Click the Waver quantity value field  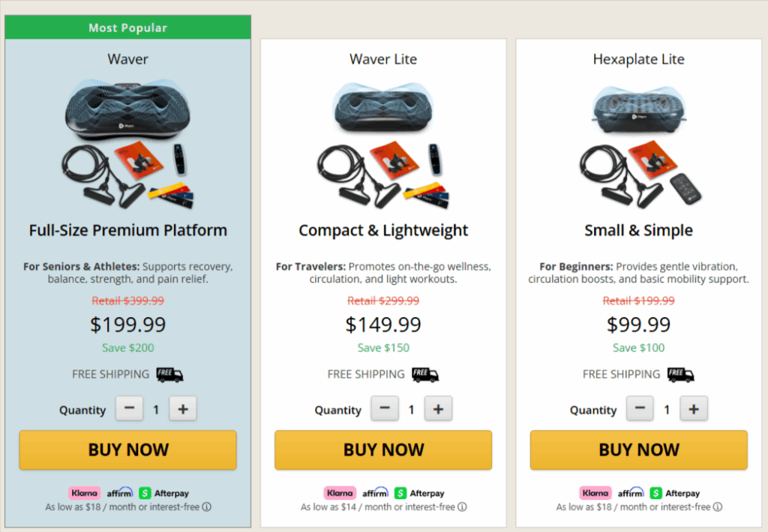point(156,408)
